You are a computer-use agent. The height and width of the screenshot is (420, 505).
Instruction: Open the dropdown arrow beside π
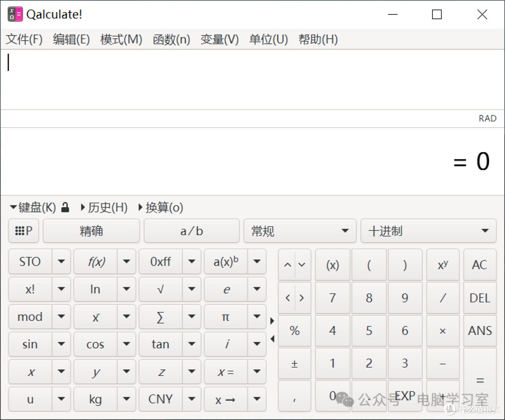(257, 317)
